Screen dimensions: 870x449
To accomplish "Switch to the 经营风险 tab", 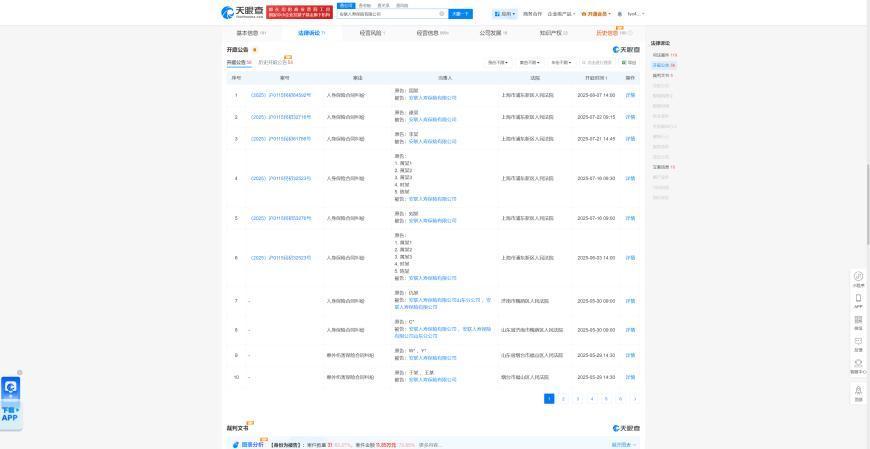I will point(372,33).
